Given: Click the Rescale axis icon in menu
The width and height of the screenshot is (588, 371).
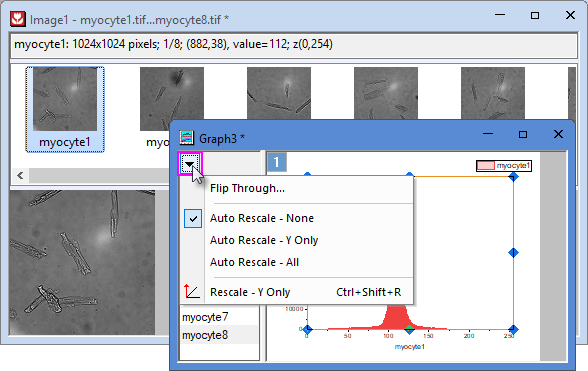Looking at the screenshot, I should [192, 291].
